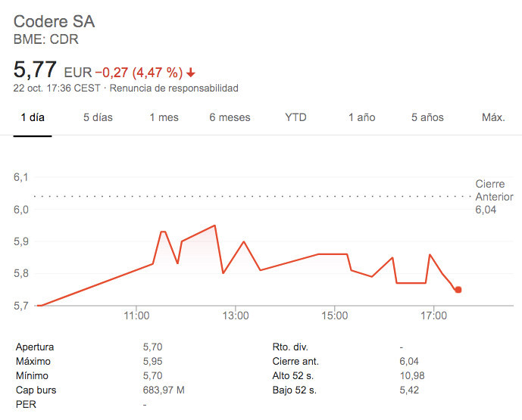Click the red endpoint dot on chart
522x420 pixels.
coord(458,290)
